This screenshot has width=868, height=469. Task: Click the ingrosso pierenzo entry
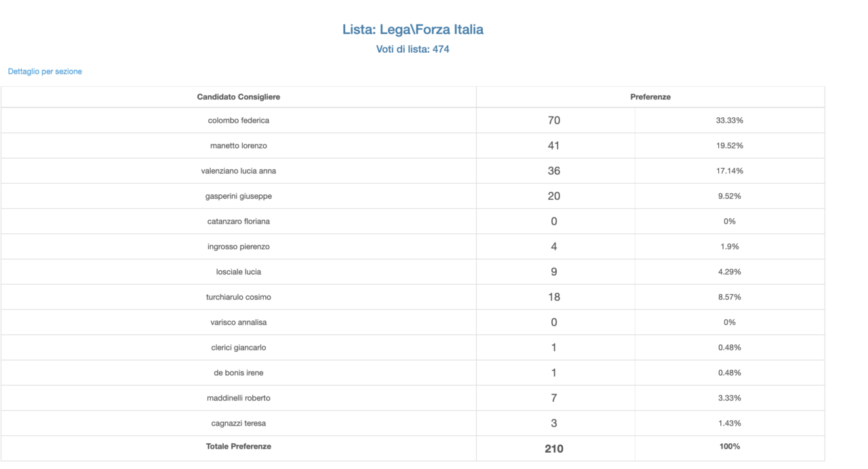(x=238, y=247)
